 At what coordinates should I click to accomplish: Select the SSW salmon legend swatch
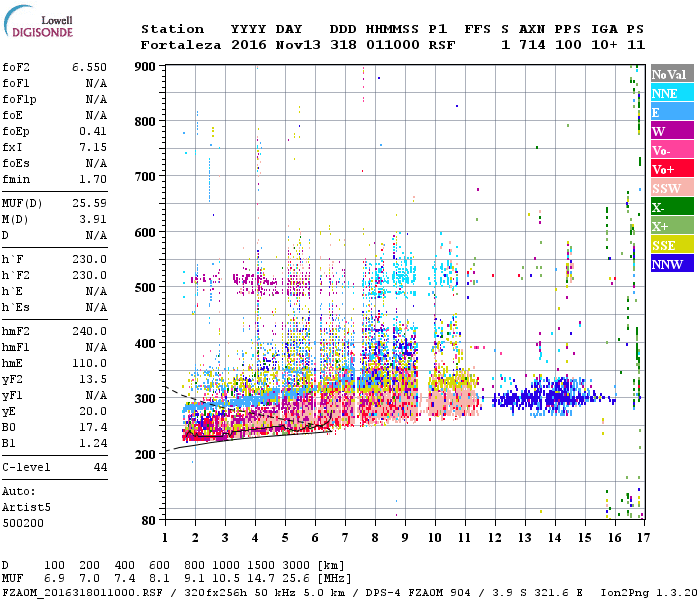tap(672, 188)
